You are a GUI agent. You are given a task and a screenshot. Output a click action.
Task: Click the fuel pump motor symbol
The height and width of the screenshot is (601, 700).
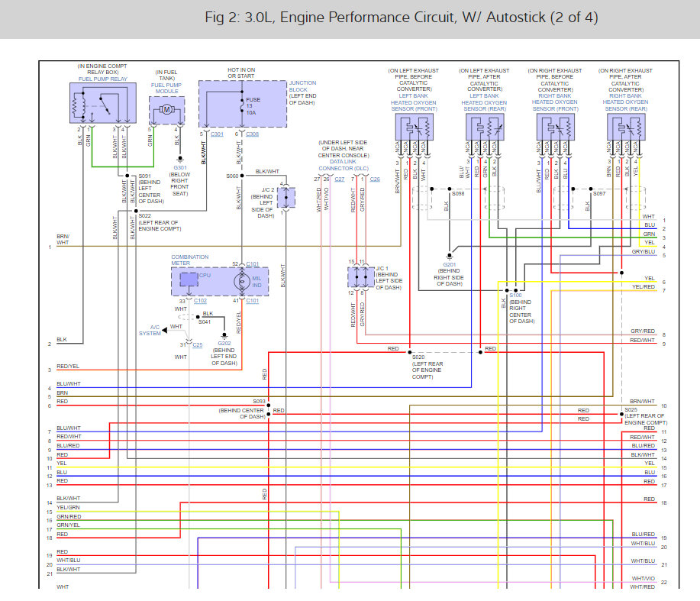(167, 109)
